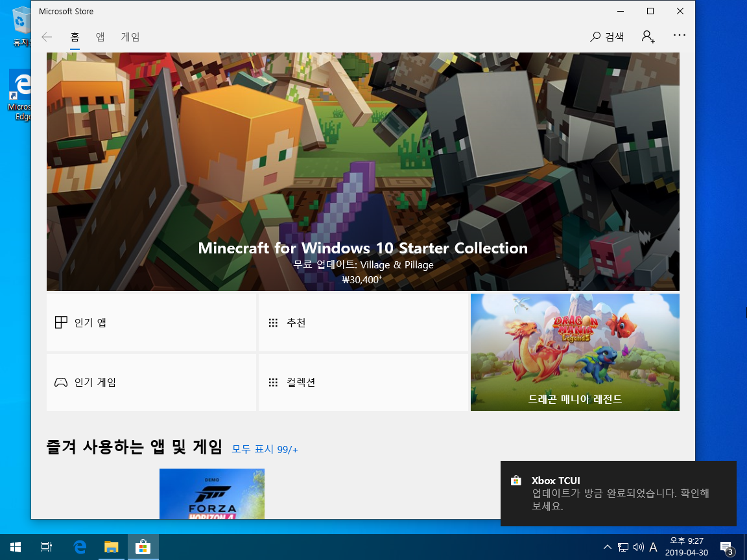Click the dots icon next to 컬렉션
The height and width of the screenshot is (560, 747).
click(273, 382)
